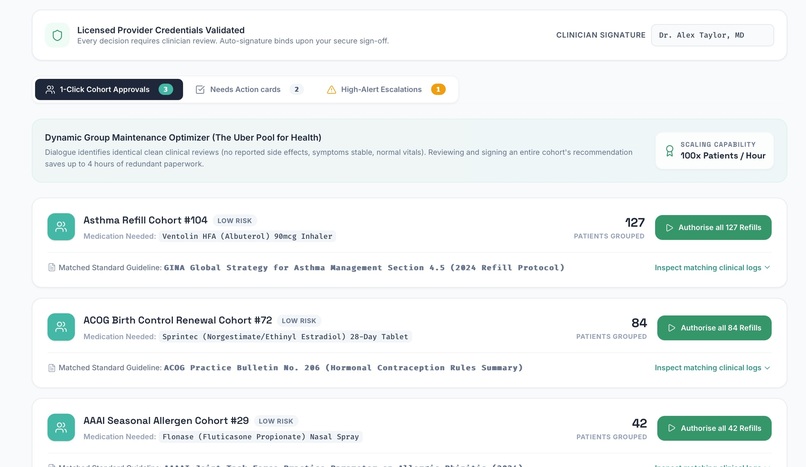Click the LOW RISK tag on AAAI Seasonal Allergen Cohort

point(276,421)
